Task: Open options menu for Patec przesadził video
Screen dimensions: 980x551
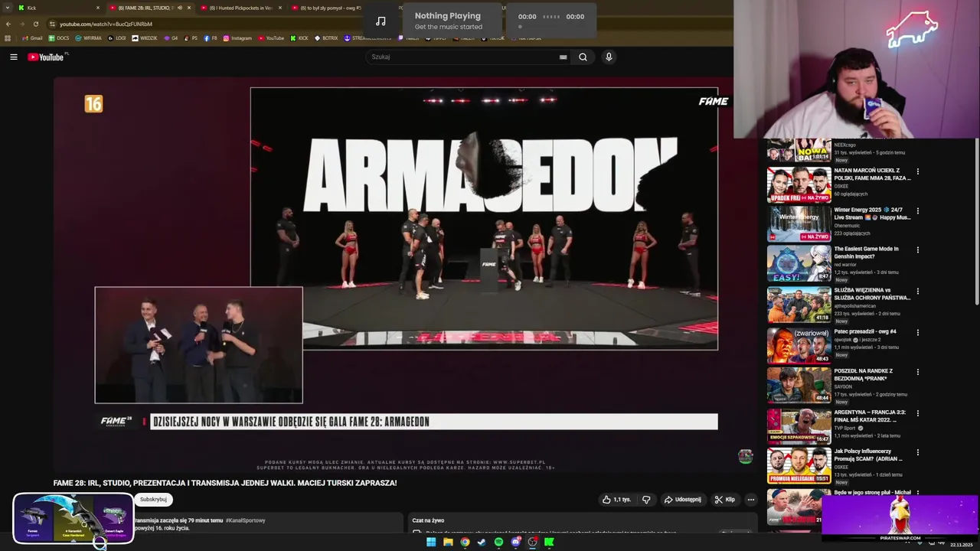Action: 917,332
